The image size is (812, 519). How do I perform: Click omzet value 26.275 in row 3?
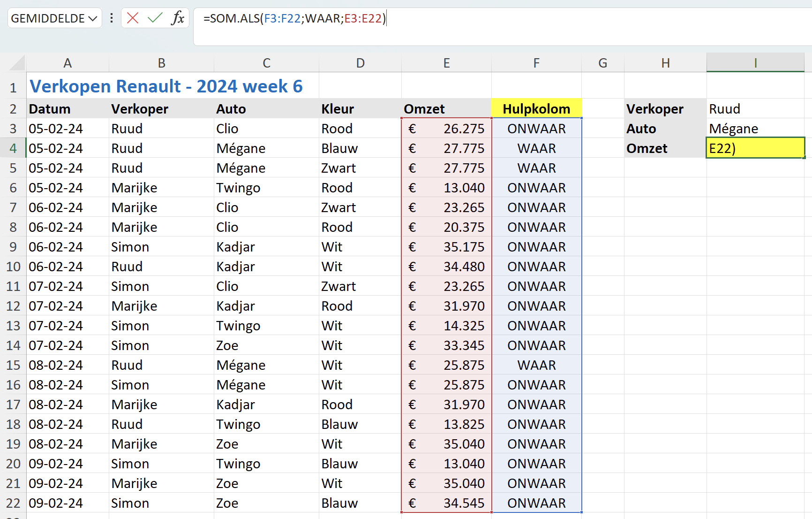point(446,129)
